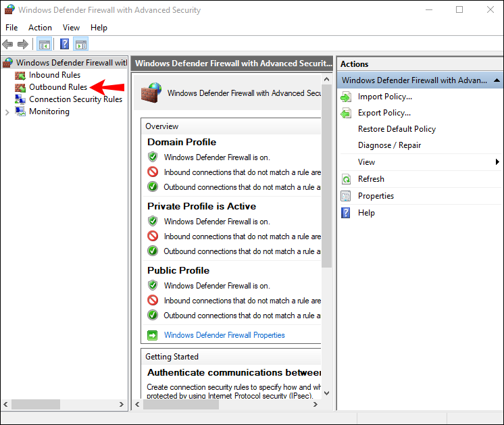Screen dimensions: 504x425
Task: Click the blue Help toolbar icon
Action: 65,44
